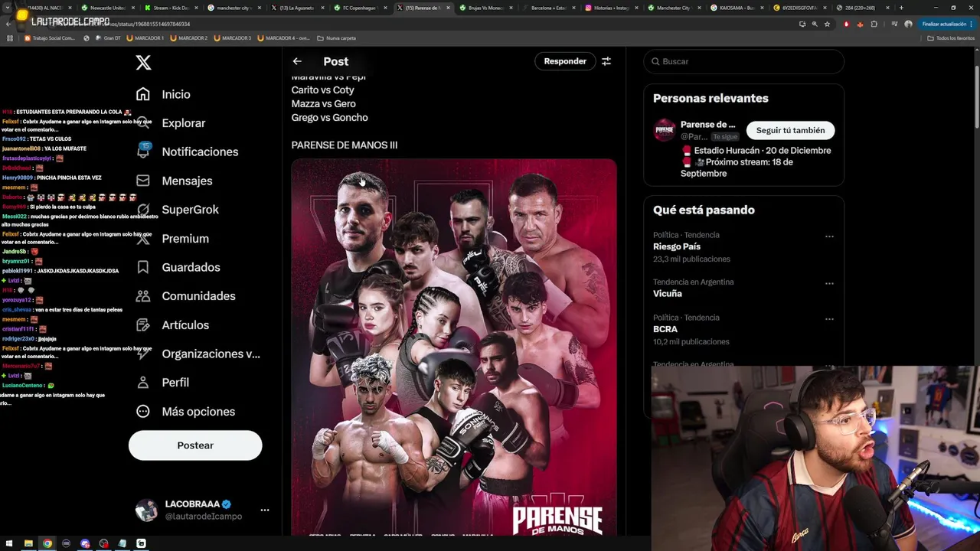Open Parense de Manos profile name
The width and height of the screenshot is (980, 551).
[x=707, y=125]
